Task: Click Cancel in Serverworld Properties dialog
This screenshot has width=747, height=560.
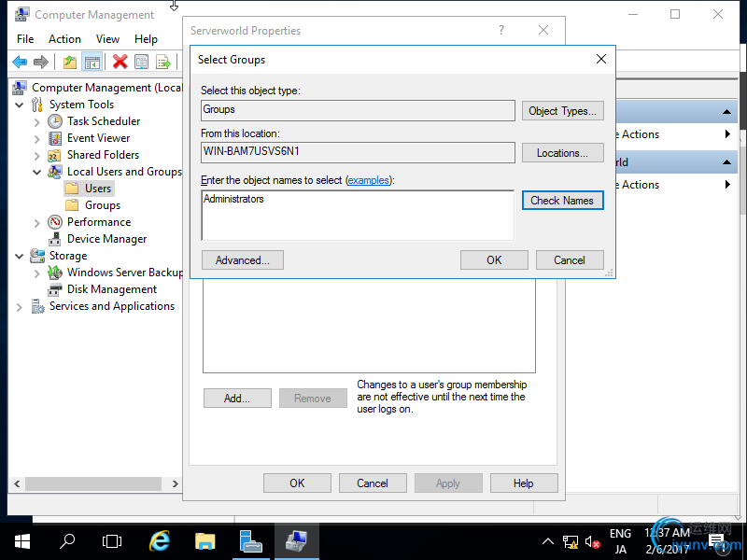Action: 373,483
